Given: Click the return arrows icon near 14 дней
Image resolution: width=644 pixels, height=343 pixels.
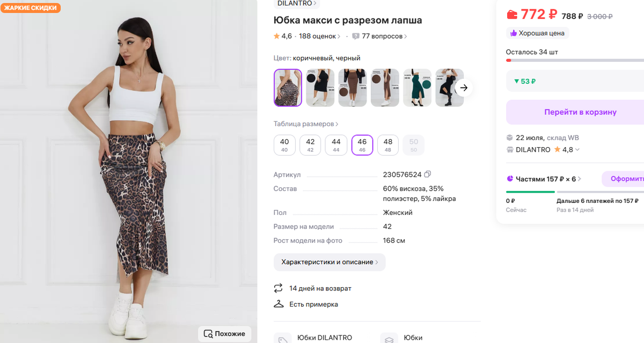Looking at the screenshot, I should pos(279,288).
